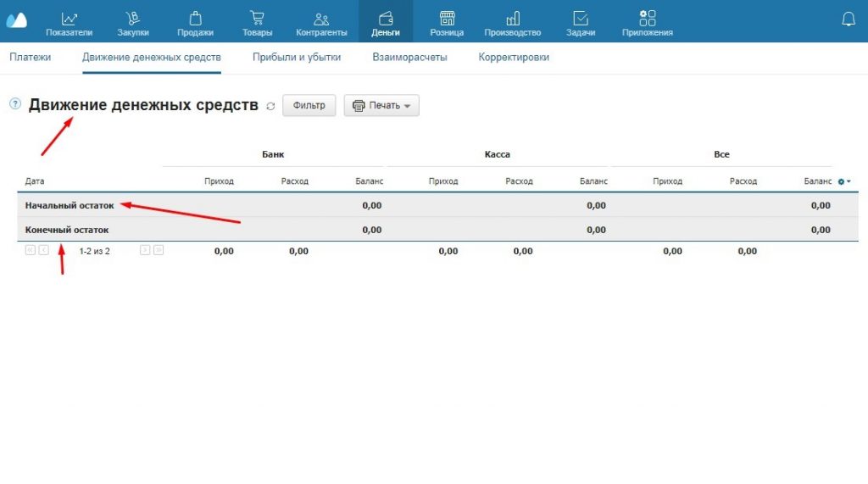Viewport: 868px width, 484px height.
Task: Open the Закупки section
Action: tap(133, 25)
